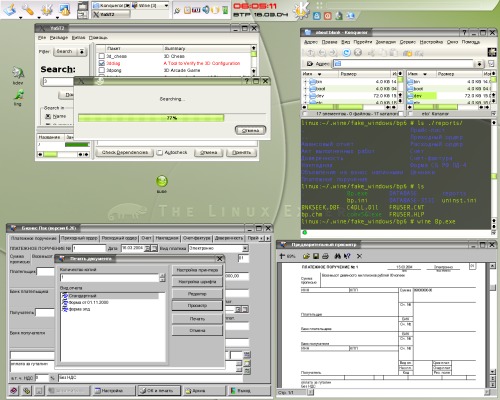Click binoculars find icon in preview
This screenshot has height=400, width=500.
pos(338,256)
